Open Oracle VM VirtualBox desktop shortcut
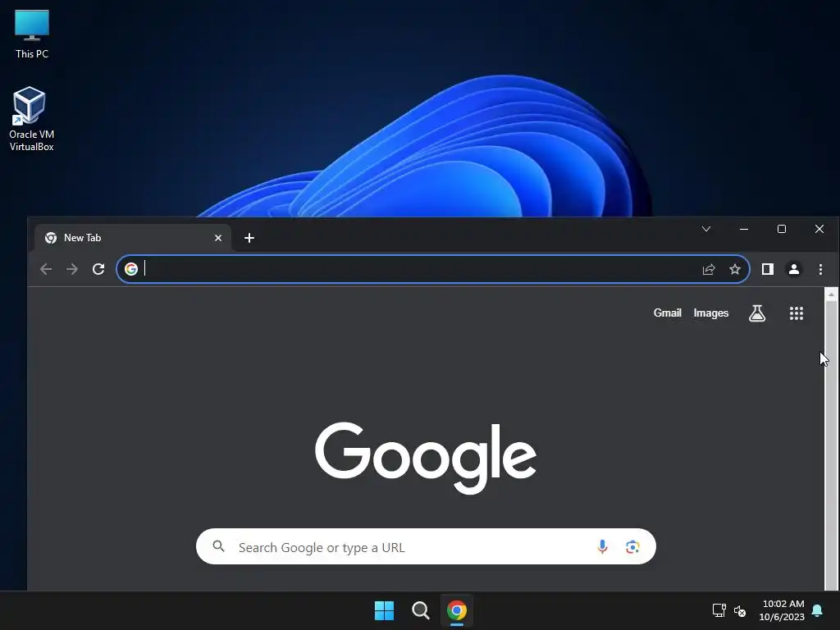840x630 pixels. [31, 119]
